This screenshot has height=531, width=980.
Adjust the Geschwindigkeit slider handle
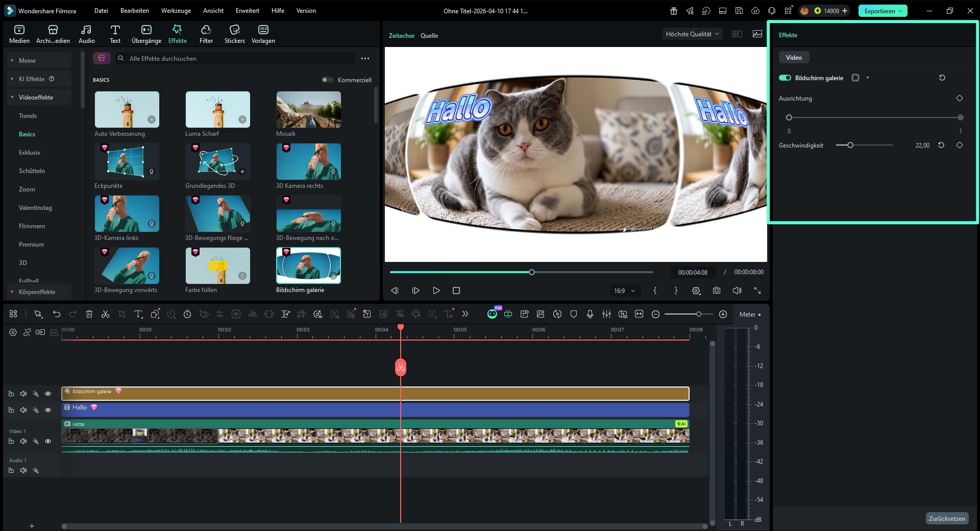pos(850,146)
